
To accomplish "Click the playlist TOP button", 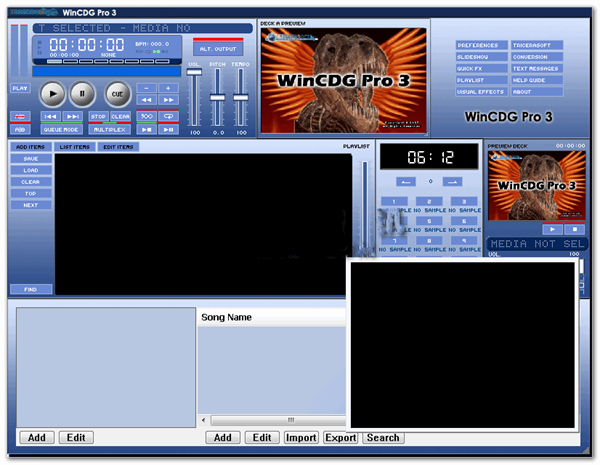I will pyautogui.click(x=31, y=194).
